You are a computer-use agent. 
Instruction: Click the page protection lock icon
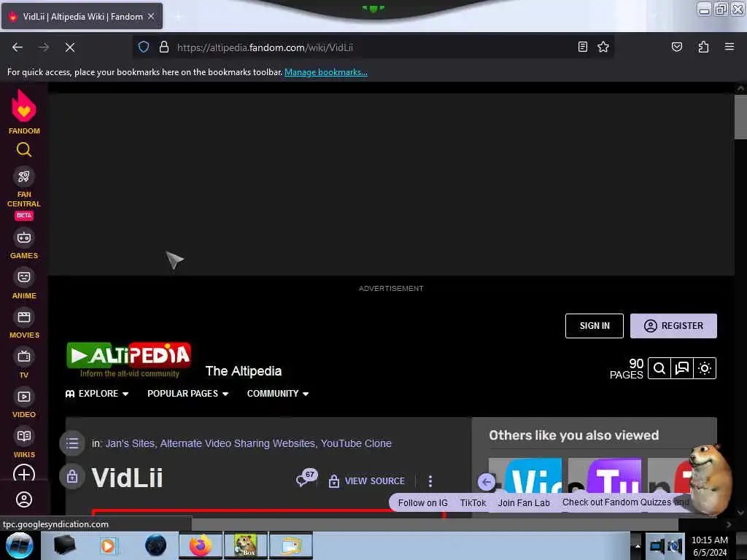coord(72,476)
